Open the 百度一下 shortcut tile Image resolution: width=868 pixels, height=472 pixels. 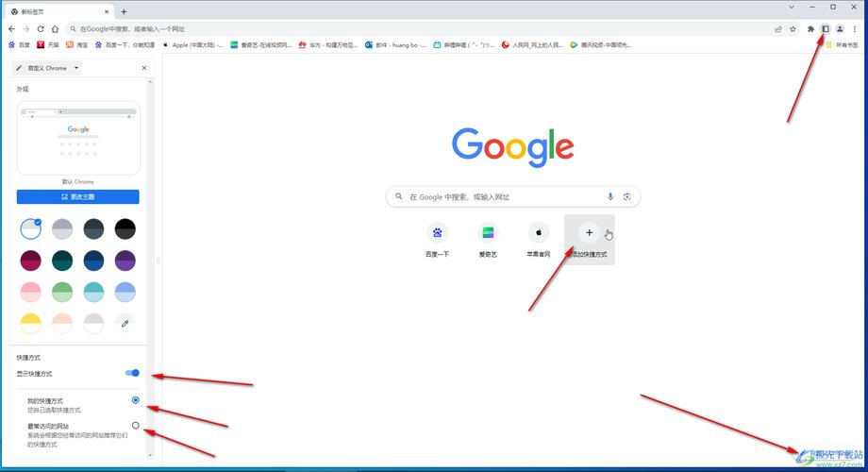pyautogui.click(x=438, y=240)
